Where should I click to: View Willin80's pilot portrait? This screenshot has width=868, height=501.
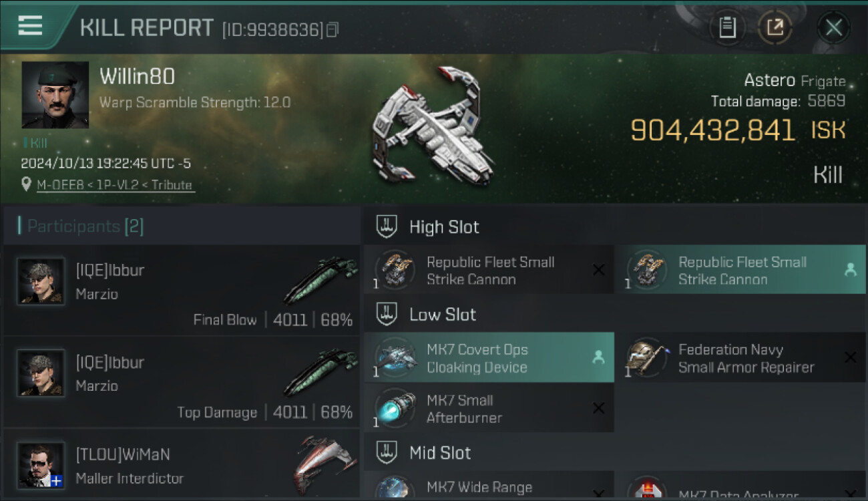pyautogui.click(x=55, y=95)
